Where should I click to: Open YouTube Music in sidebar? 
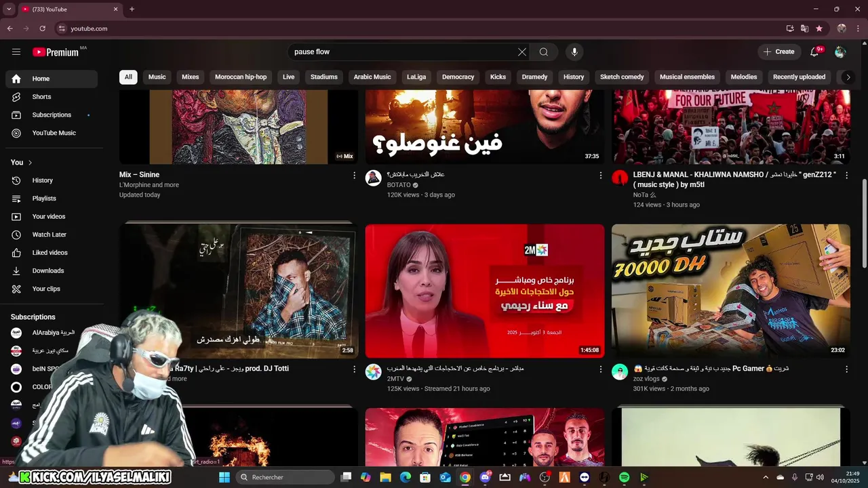52,133
